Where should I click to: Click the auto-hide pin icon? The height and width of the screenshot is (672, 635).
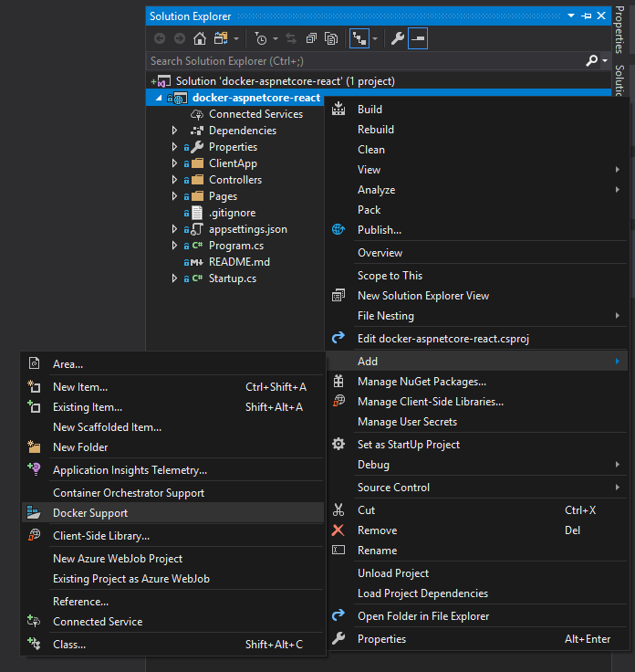(586, 16)
